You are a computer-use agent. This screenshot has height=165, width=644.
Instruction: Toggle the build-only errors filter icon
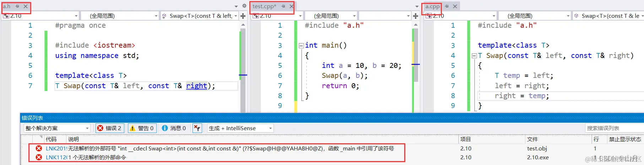[197, 128]
